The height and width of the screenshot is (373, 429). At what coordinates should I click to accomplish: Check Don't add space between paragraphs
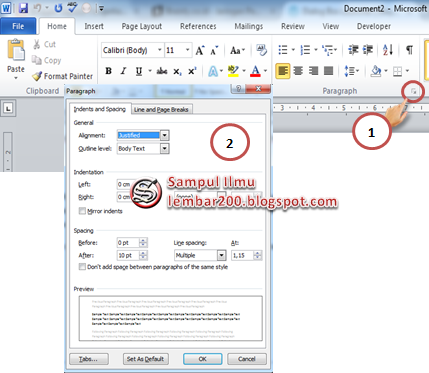pyautogui.click(x=82, y=267)
